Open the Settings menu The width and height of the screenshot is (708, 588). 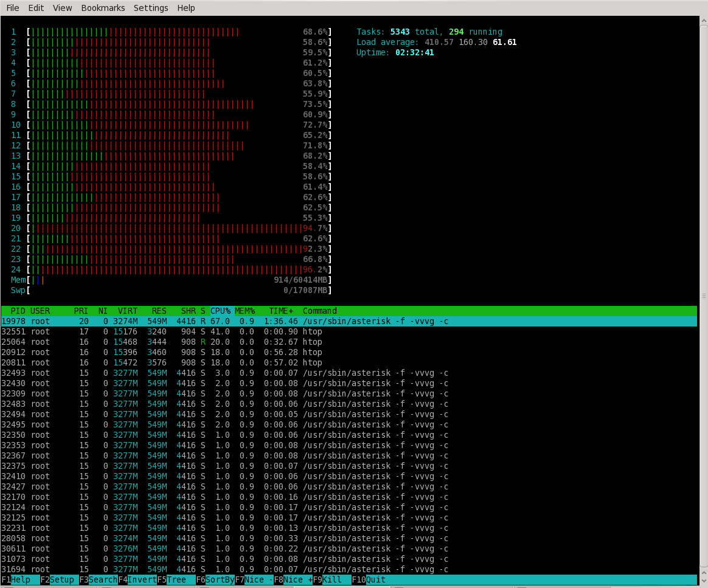(x=151, y=8)
